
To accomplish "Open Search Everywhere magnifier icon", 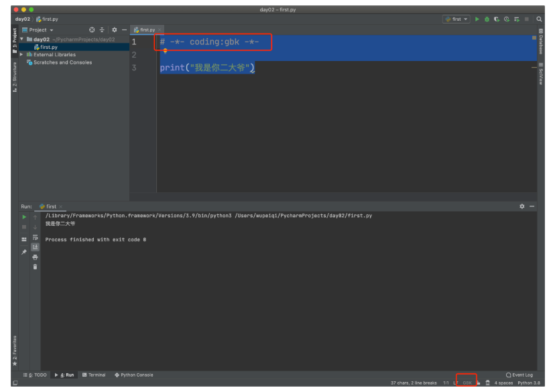I will (539, 19).
